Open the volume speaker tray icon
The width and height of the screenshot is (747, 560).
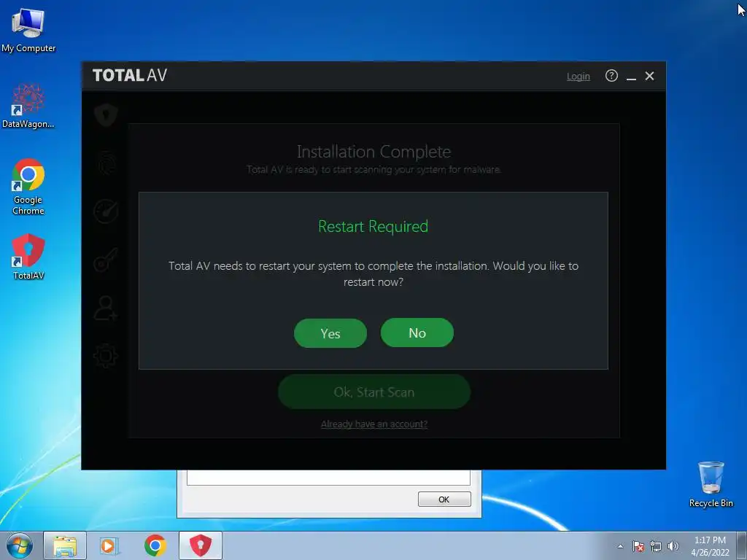click(x=673, y=546)
